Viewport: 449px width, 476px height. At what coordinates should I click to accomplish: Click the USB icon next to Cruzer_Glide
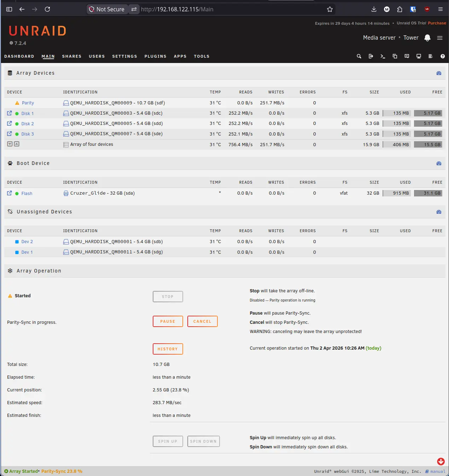[x=66, y=193]
